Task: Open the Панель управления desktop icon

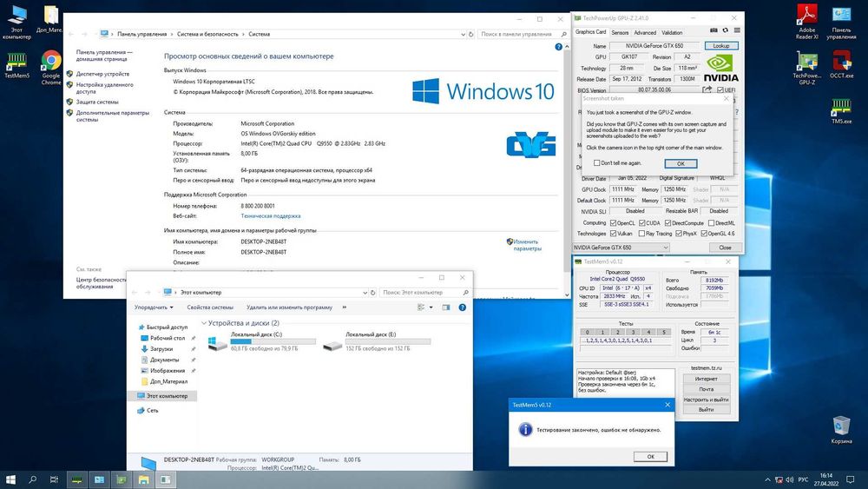Action: pyautogui.click(x=841, y=23)
